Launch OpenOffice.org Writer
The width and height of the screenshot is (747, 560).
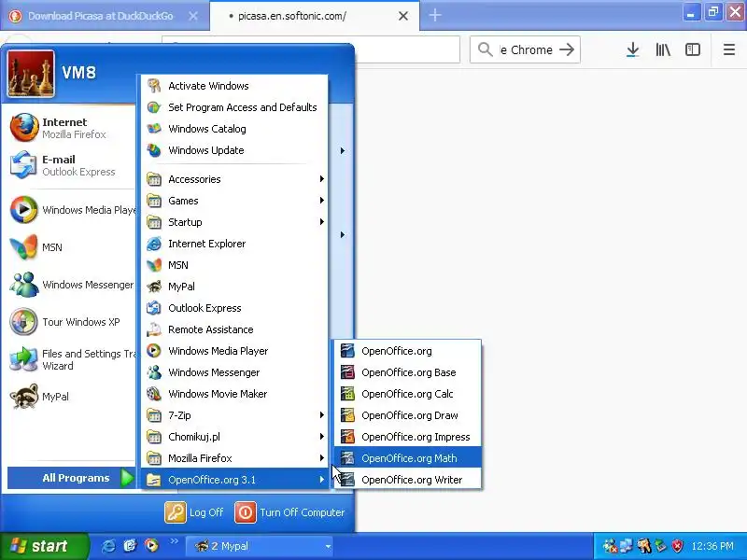(x=408, y=480)
